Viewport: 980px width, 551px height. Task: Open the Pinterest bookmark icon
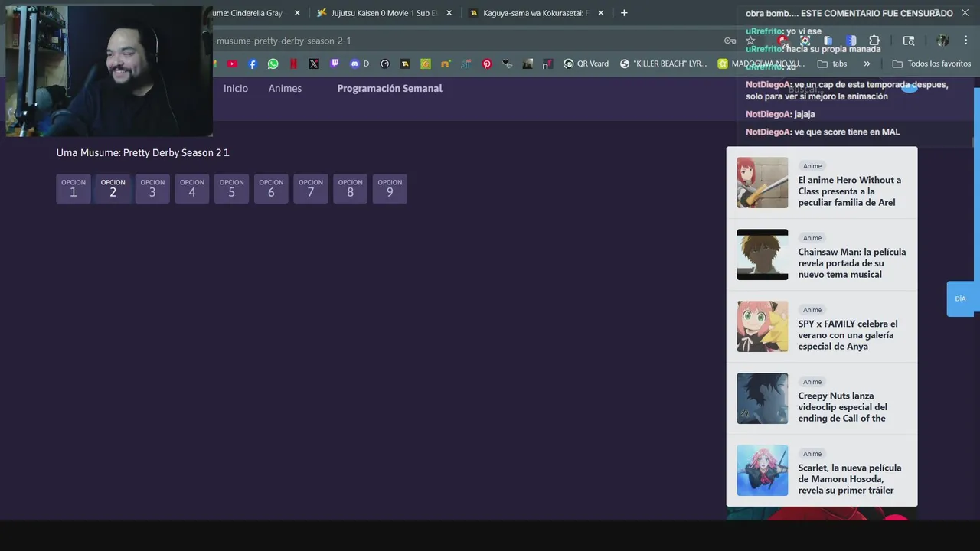[487, 64]
